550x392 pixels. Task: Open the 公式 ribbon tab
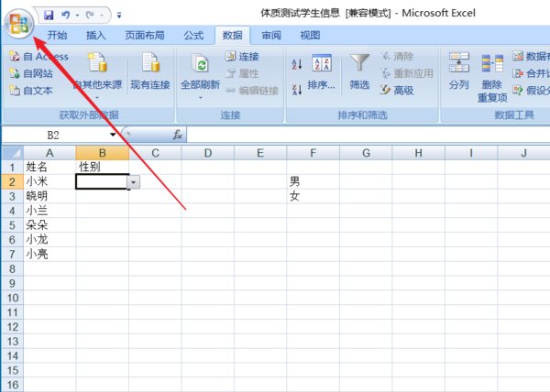pyautogui.click(x=193, y=36)
